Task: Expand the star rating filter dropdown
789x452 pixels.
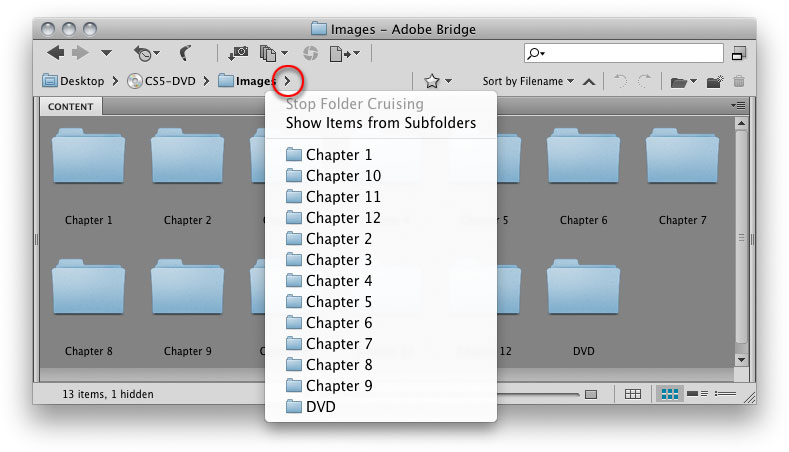Action: point(438,81)
